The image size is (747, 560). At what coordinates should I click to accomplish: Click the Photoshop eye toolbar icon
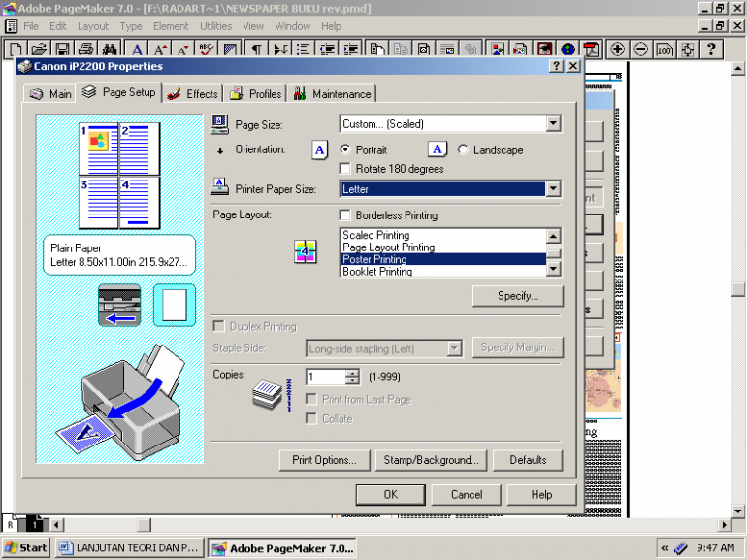[x=544, y=49]
